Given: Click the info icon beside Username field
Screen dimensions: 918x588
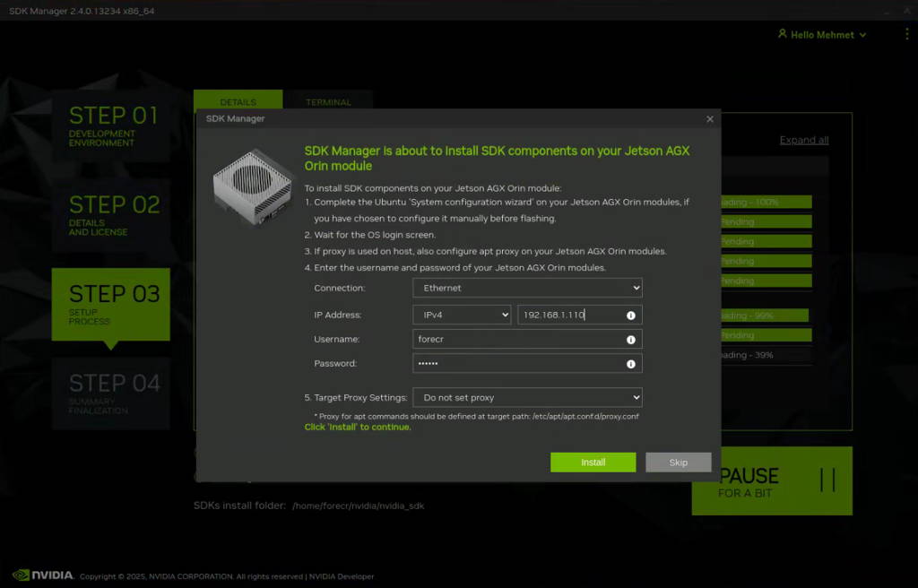Looking at the screenshot, I should (x=631, y=340).
